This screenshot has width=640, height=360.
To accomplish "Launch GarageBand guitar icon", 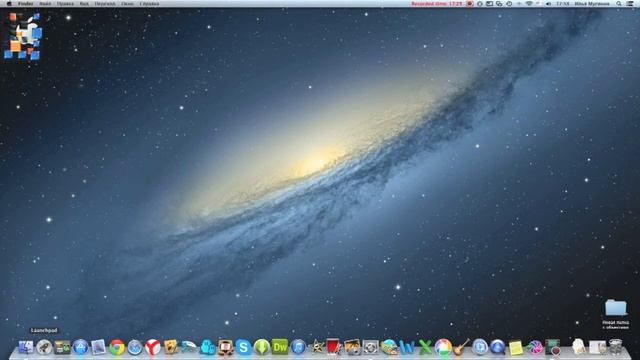I will pyautogui.click(x=461, y=347).
